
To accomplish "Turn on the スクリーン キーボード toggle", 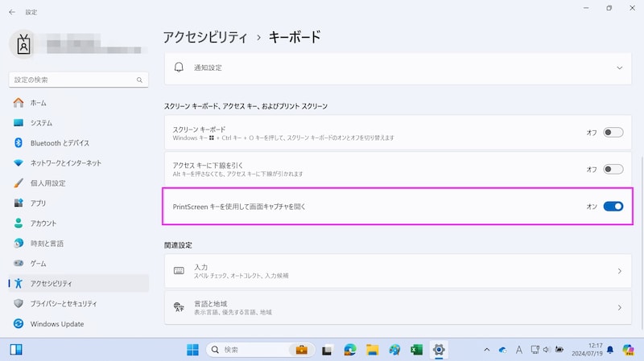I will point(613,133).
